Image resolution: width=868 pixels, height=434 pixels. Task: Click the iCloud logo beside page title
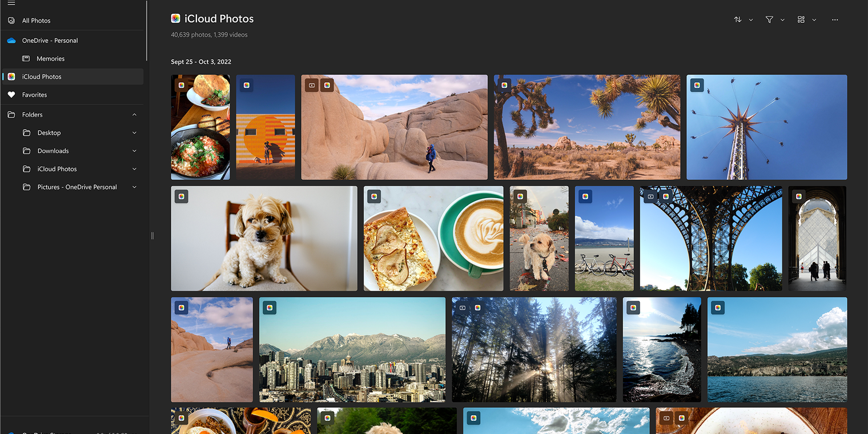[176, 19]
